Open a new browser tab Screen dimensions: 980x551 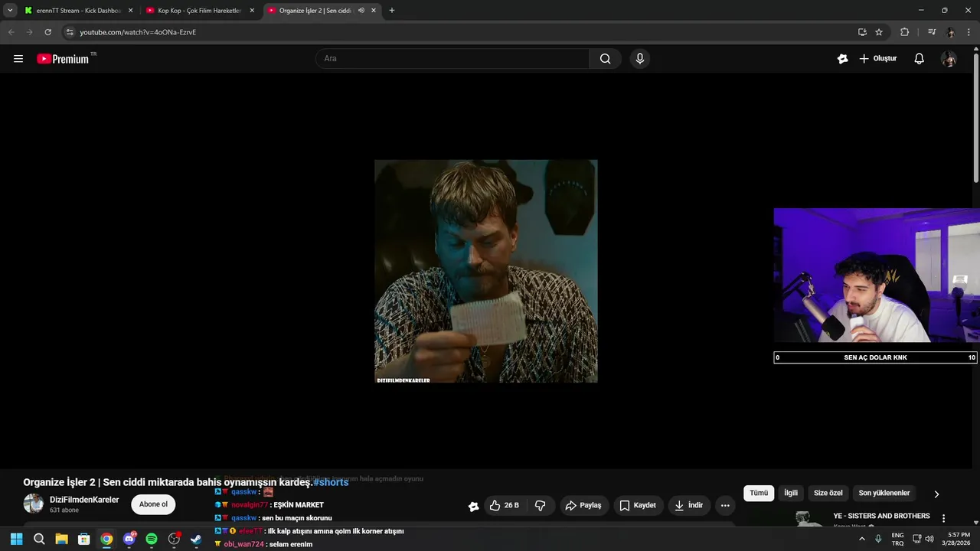tap(392, 11)
